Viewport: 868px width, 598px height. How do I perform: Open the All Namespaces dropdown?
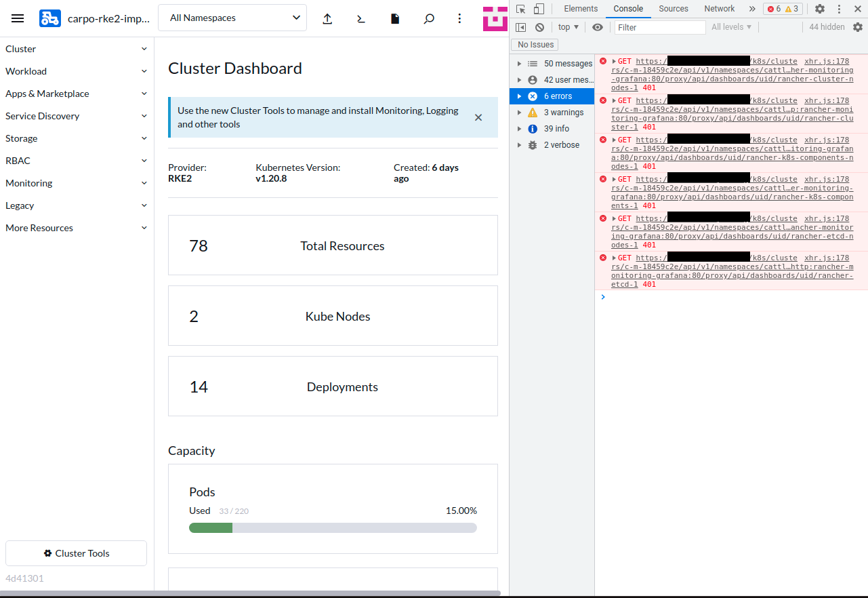232,17
